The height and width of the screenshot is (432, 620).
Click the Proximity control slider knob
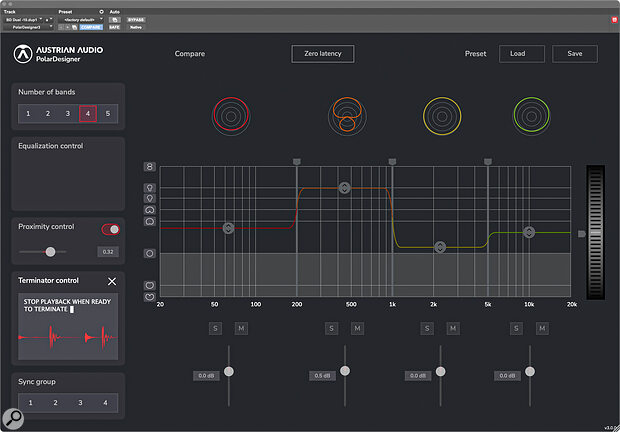tap(50, 252)
